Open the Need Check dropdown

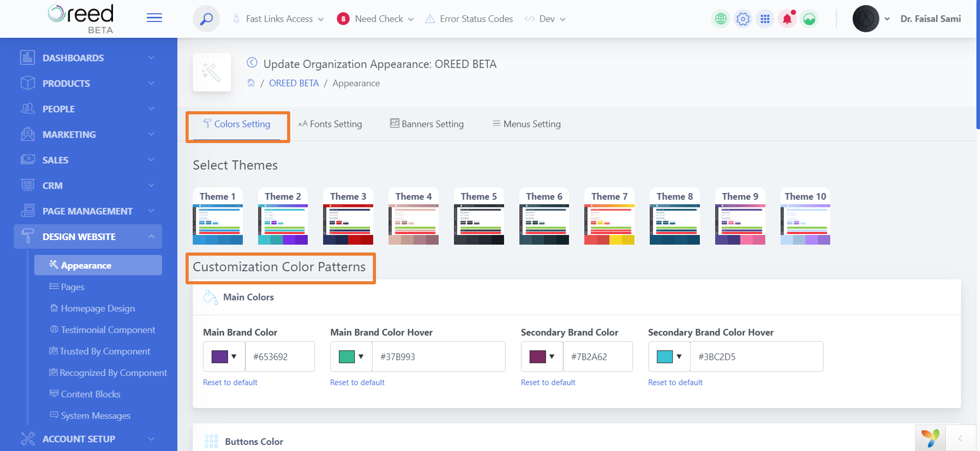pos(376,19)
